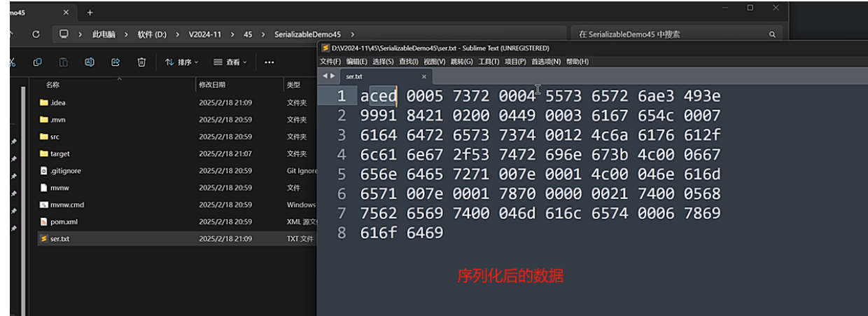Screen dimensions: 868x316
Task: Sort by the 修改日期 column header
Action: [212, 85]
